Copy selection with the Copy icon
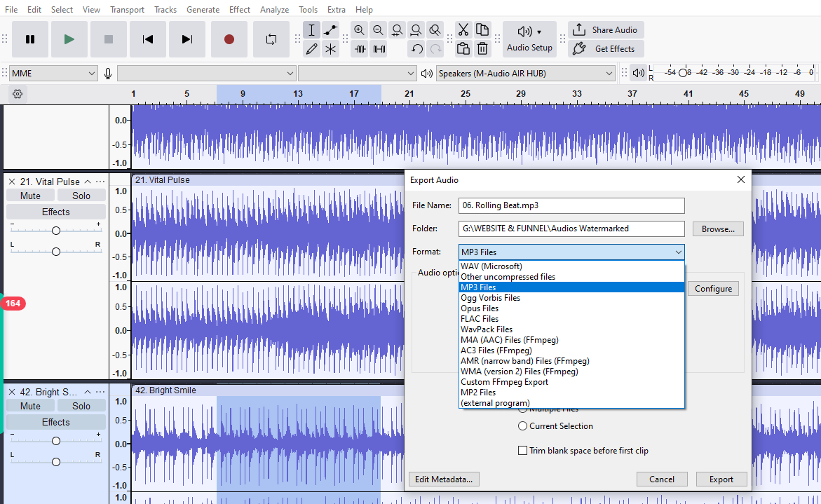Viewport: 821px width, 504px height. (x=482, y=30)
